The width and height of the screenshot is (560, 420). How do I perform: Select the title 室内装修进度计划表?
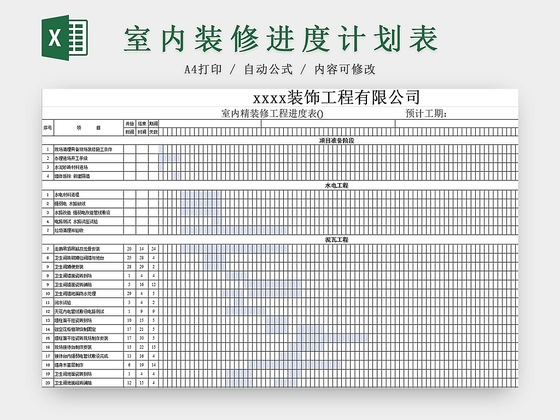(x=281, y=39)
